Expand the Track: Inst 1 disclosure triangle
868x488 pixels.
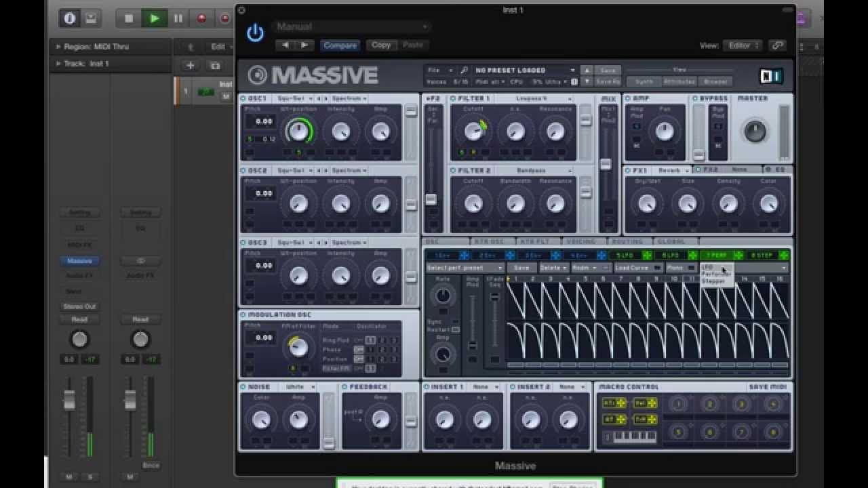(x=58, y=64)
